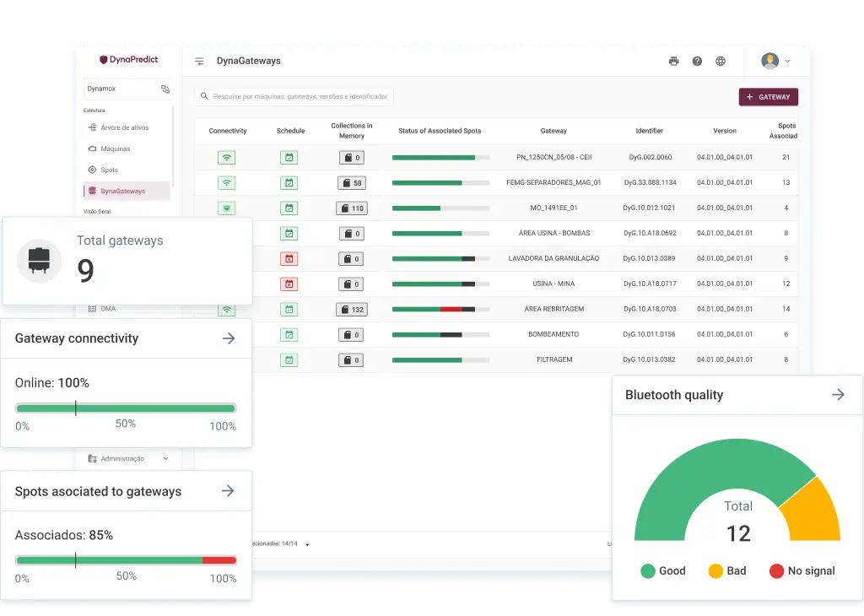Viewport: 864px width, 616px height.
Task: Click the green Good legend swatch
Action: [648, 570]
